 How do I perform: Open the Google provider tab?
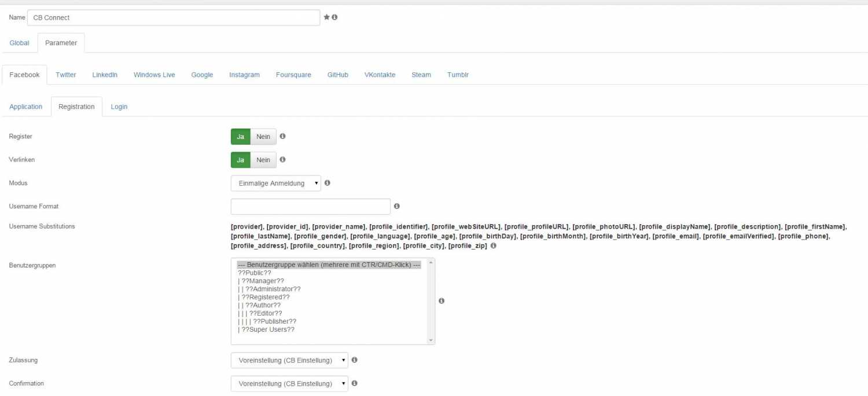[x=202, y=75]
